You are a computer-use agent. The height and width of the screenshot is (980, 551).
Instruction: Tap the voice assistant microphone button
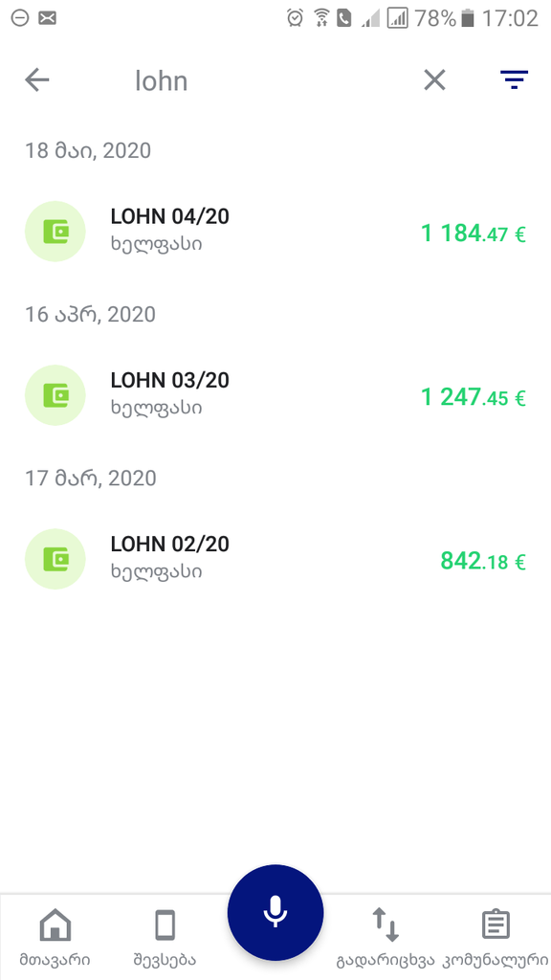[275, 912]
